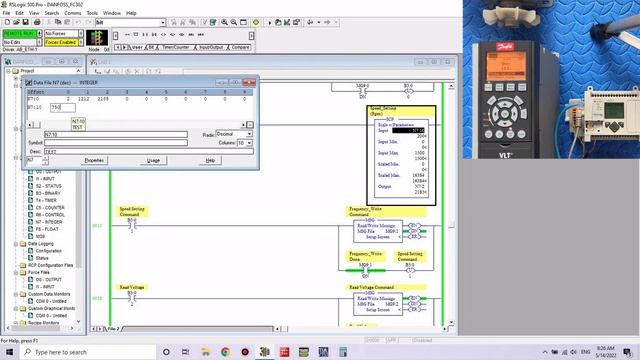Collapse the Project tree root

(x=8, y=71)
